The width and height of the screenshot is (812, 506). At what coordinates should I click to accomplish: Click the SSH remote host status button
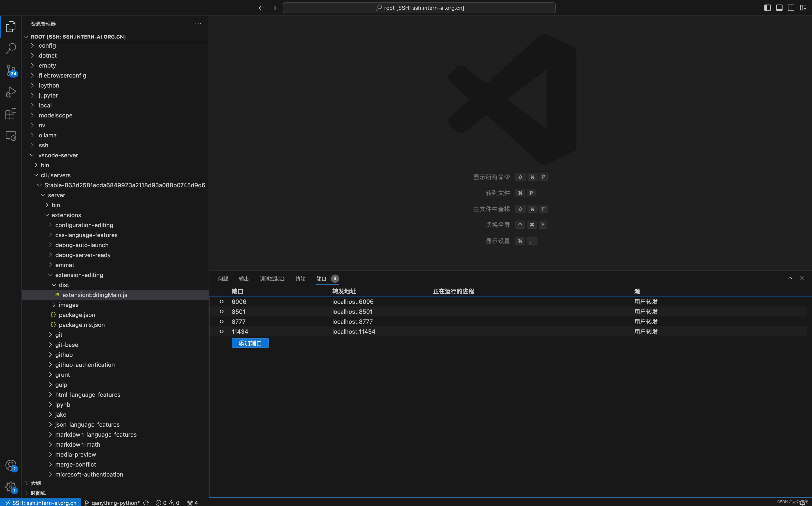(x=41, y=503)
